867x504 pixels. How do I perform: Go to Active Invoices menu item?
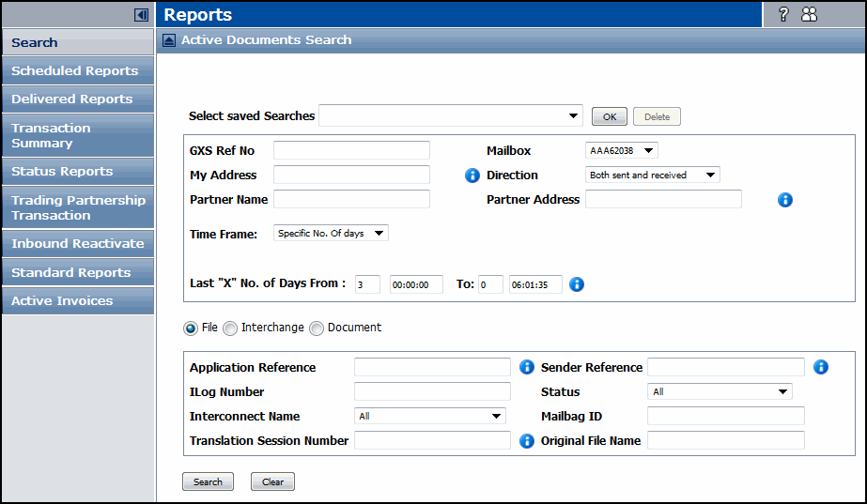click(62, 301)
